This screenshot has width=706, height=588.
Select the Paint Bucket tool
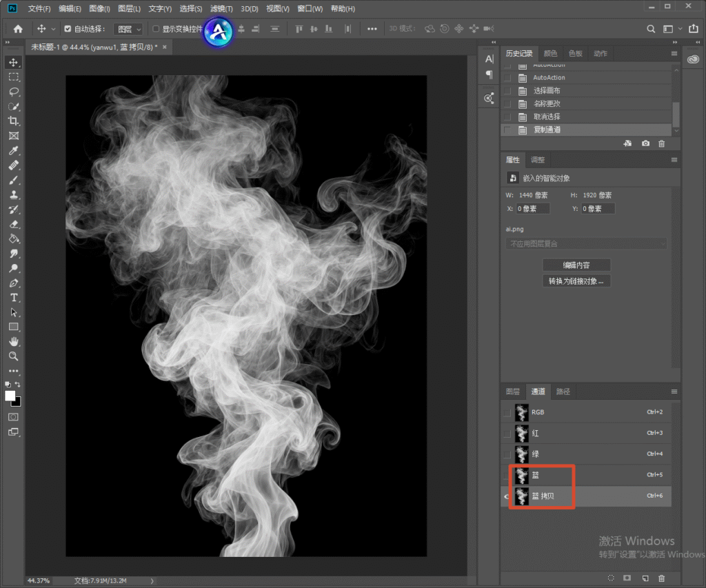click(x=14, y=239)
